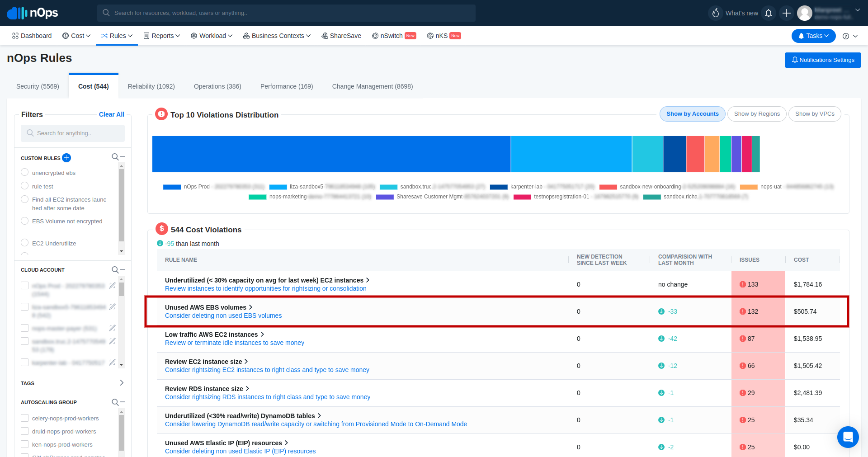Switch to the Reliability (1092) tab
The width and height of the screenshot is (868, 457).
(151, 86)
